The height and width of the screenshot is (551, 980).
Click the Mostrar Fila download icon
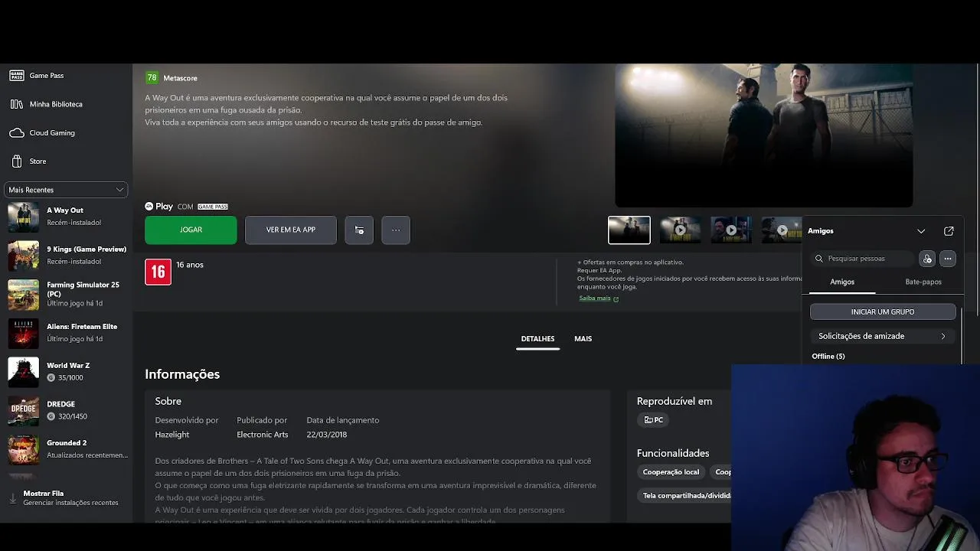13,498
